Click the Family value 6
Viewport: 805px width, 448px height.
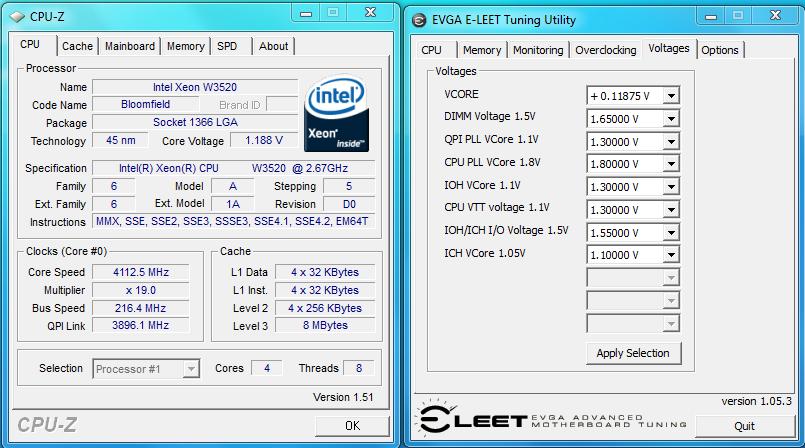pyautogui.click(x=114, y=186)
